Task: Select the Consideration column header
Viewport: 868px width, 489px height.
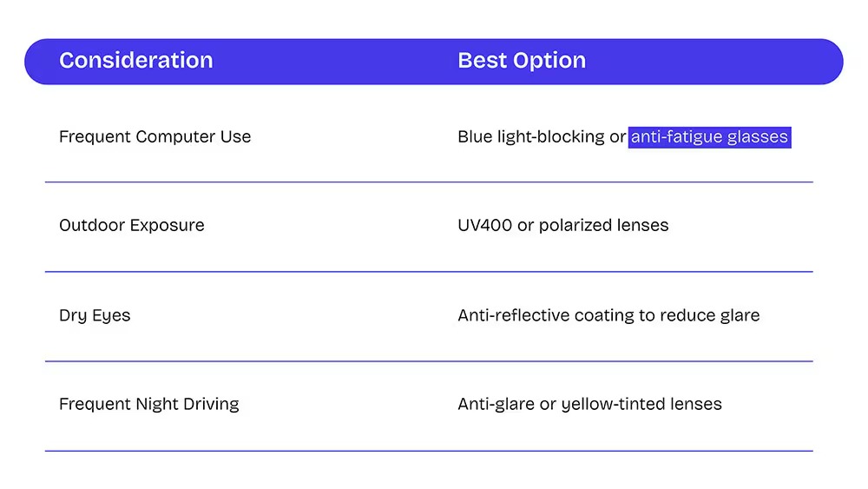Action: pyautogui.click(x=136, y=60)
